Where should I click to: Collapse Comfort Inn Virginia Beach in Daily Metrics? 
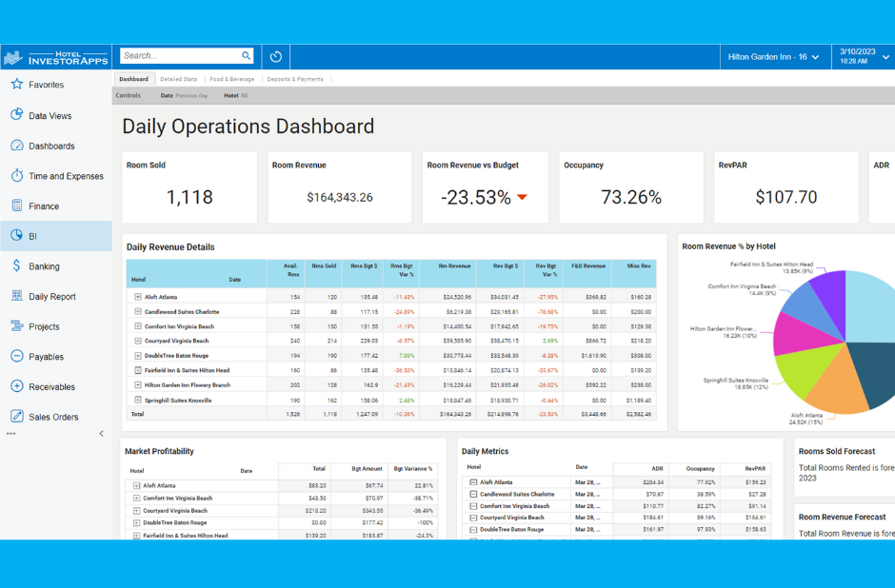473,506
